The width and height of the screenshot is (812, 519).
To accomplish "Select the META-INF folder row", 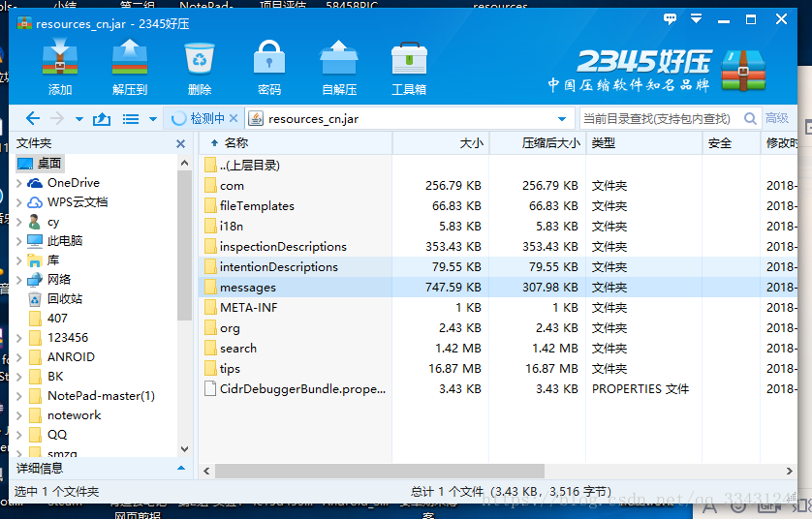I will (498, 307).
